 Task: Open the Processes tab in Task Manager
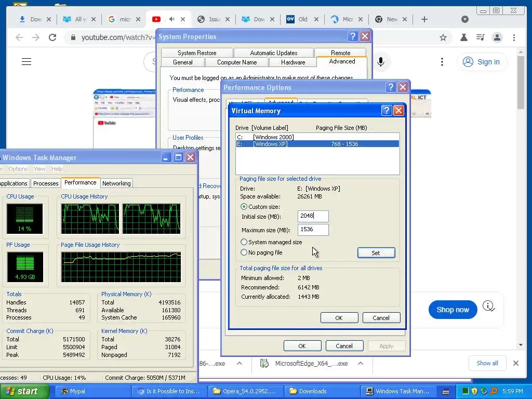46,183
